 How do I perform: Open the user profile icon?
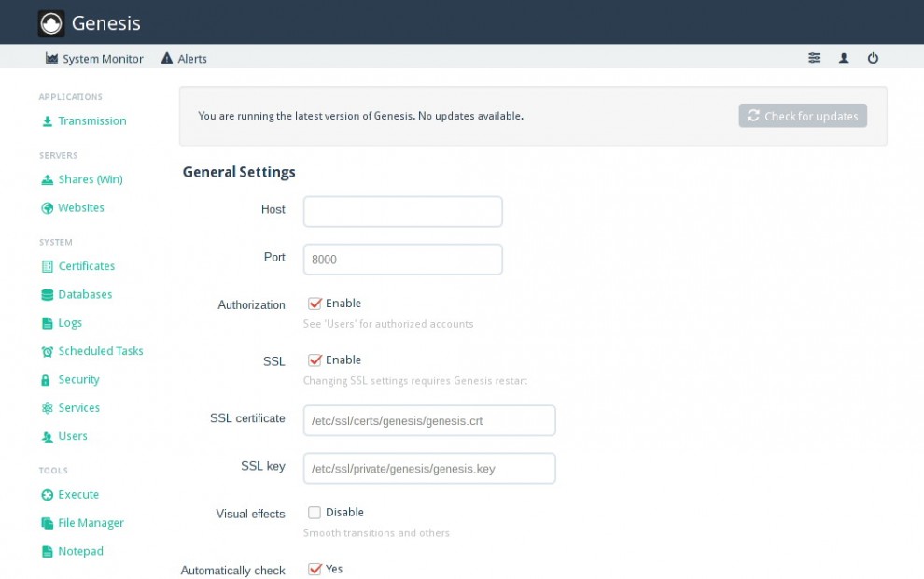click(844, 58)
